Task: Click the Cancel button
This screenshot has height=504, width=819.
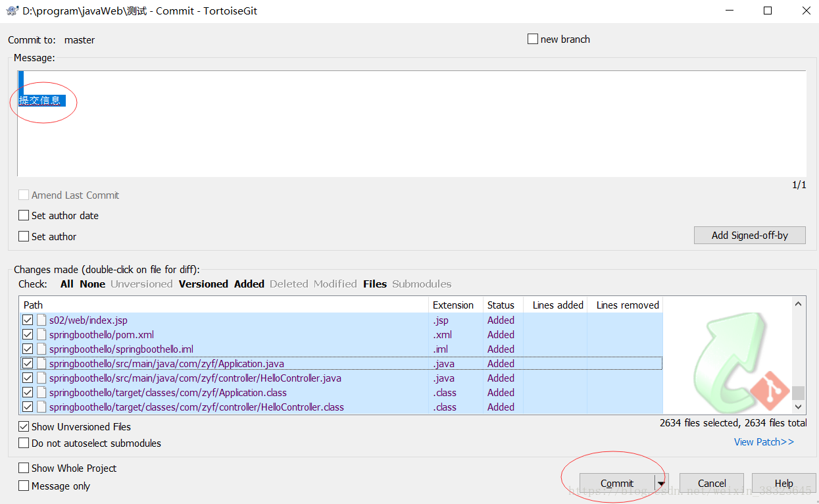Action: tap(712, 484)
